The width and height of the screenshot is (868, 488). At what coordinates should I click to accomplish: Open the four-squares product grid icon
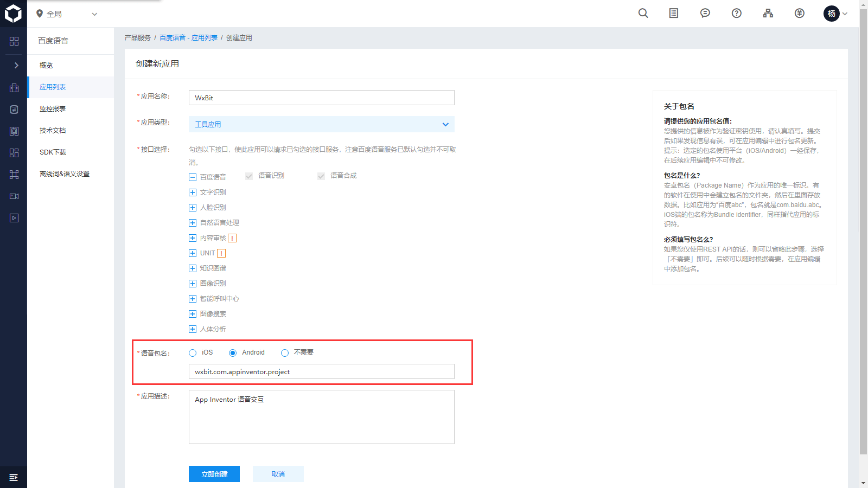point(14,41)
